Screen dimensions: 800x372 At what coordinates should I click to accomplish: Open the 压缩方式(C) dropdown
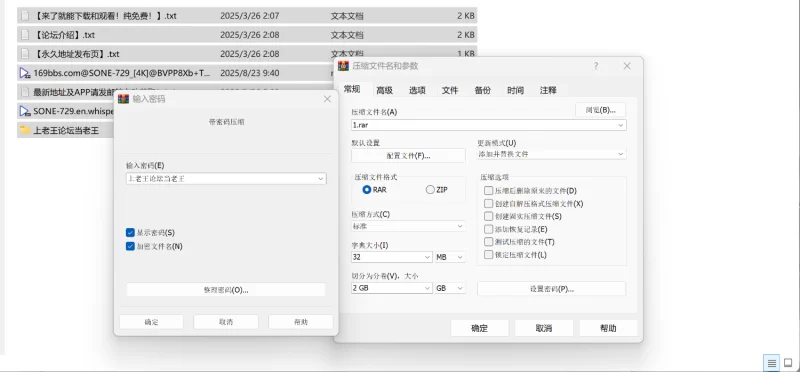[x=460, y=226]
